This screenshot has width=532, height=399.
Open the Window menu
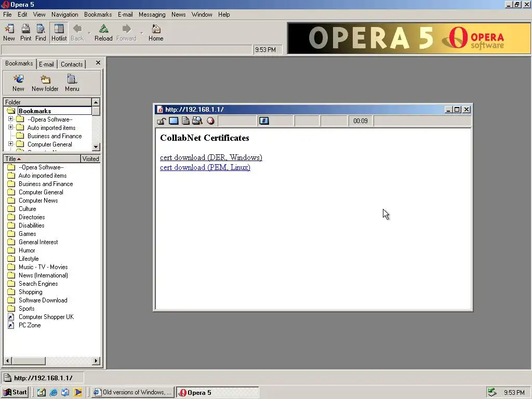coord(202,15)
